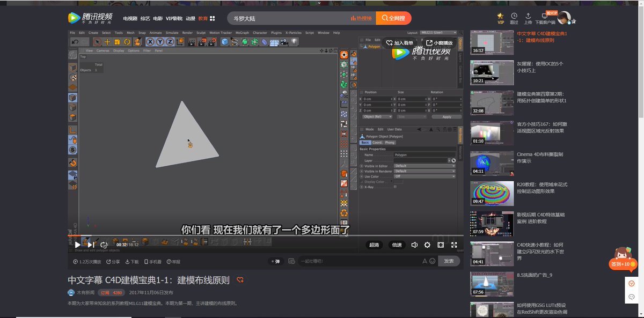Click the Tencent Video logo

90,18
